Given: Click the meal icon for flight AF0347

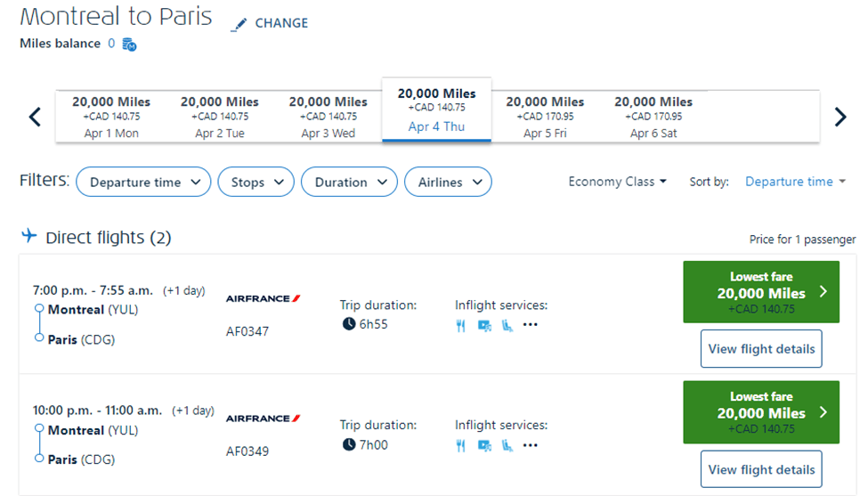Looking at the screenshot, I should pos(460,325).
